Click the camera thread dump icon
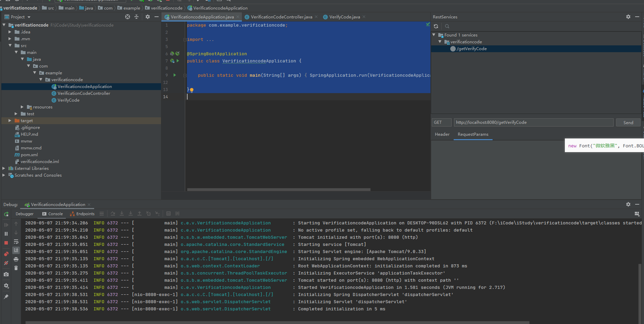The image size is (644, 324). click(x=6, y=274)
